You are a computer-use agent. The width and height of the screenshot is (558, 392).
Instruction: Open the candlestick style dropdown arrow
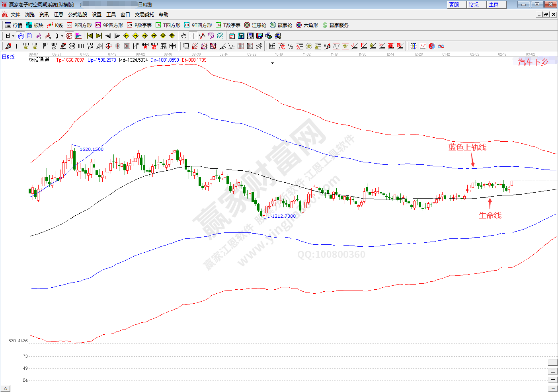point(62,36)
